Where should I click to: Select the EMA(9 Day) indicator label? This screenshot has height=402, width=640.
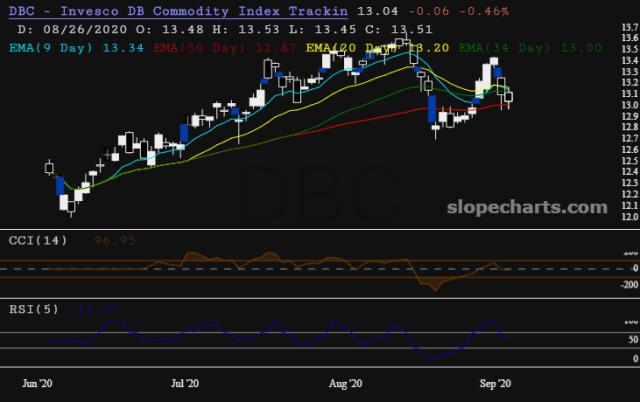[x=75, y=46]
